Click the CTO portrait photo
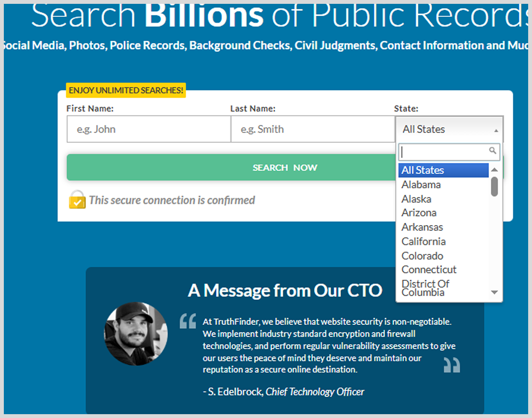This screenshot has width=532, height=418. point(136,334)
